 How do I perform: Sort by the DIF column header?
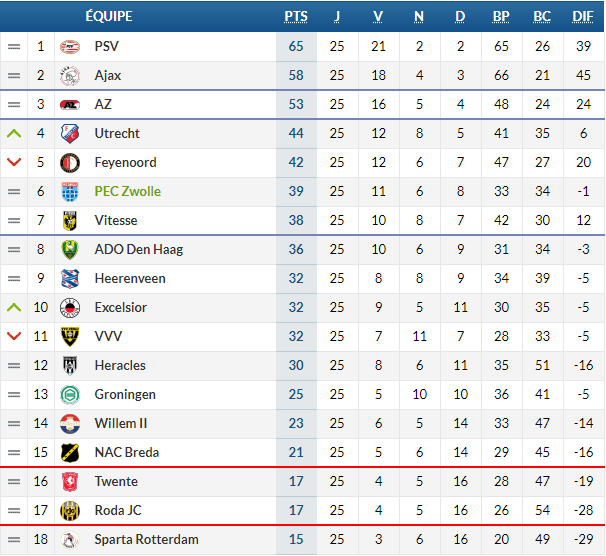(x=583, y=16)
